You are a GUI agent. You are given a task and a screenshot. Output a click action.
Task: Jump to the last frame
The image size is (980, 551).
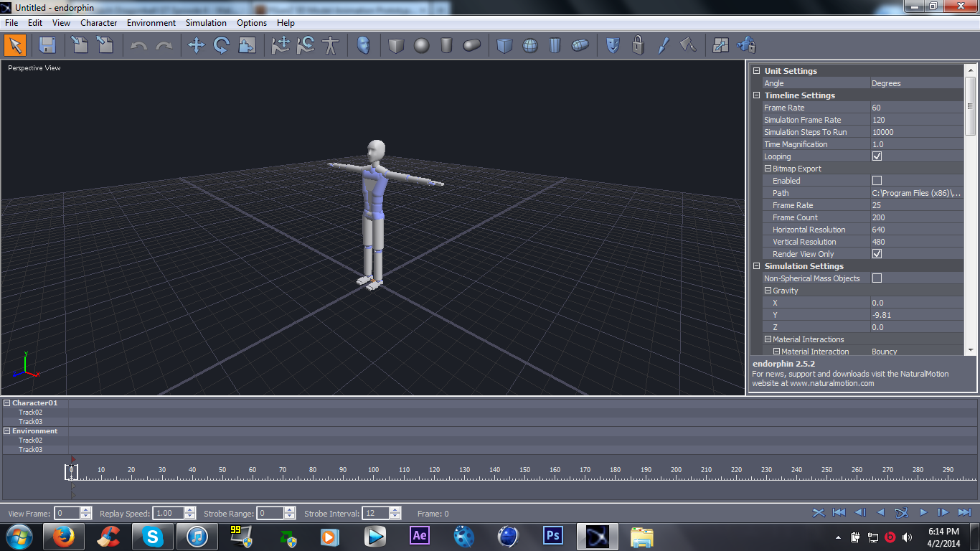(964, 512)
